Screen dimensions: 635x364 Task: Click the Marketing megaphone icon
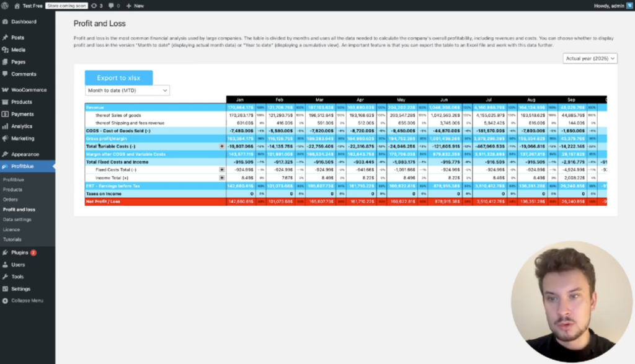coord(5,138)
